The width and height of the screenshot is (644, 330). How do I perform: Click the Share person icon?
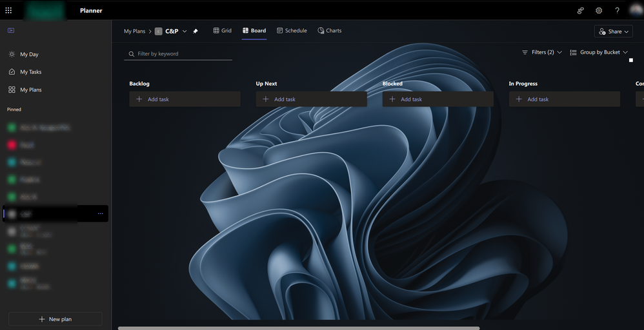[602, 31]
